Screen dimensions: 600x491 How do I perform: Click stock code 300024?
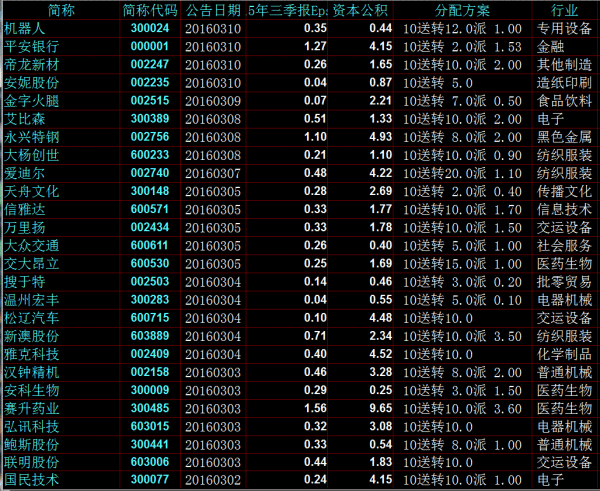pyautogui.click(x=150, y=28)
